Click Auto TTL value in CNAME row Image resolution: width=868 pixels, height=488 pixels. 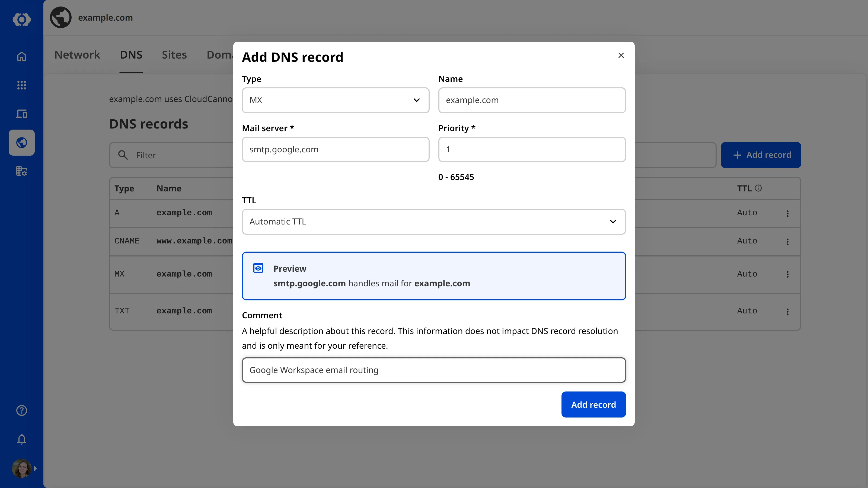tap(747, 241)
